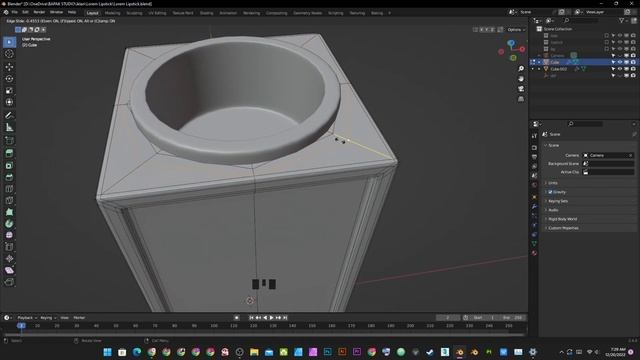Expand the Audio panel
Image resolution: width=640 pixels, height=360 pixels.
click(553, 210)
